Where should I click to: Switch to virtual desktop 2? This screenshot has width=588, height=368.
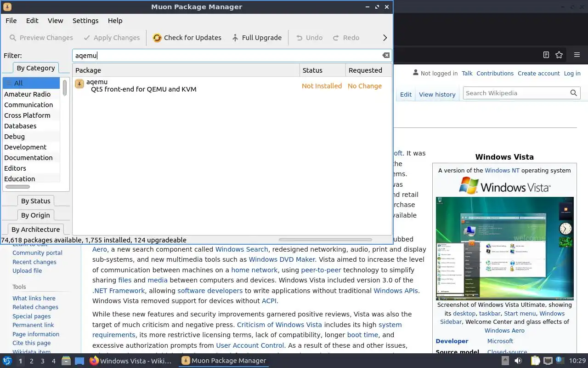click(31, 361)
